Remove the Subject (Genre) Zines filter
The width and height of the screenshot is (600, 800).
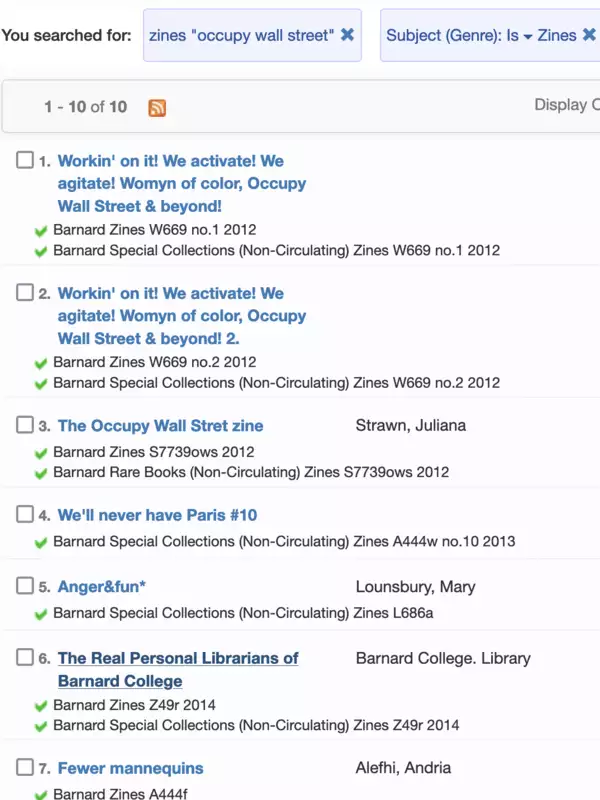click(589, 35)
